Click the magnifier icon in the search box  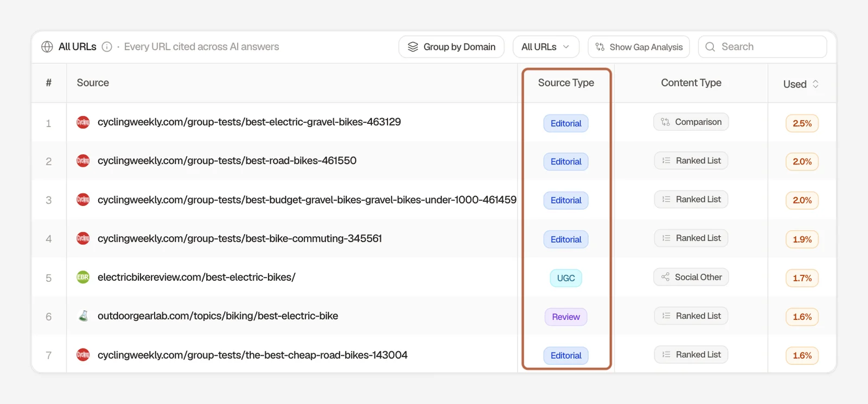point(710,47)
